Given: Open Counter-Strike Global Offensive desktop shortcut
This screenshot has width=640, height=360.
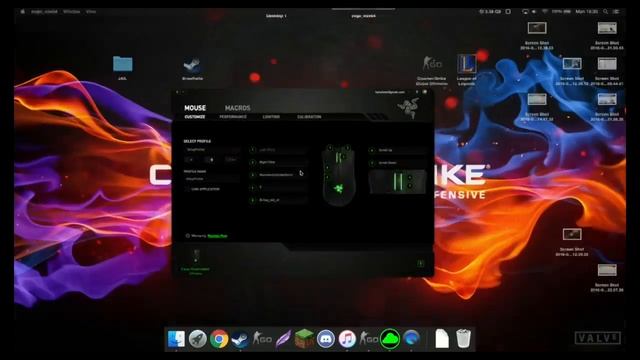Looking at the screenshot, I should 431,64.
